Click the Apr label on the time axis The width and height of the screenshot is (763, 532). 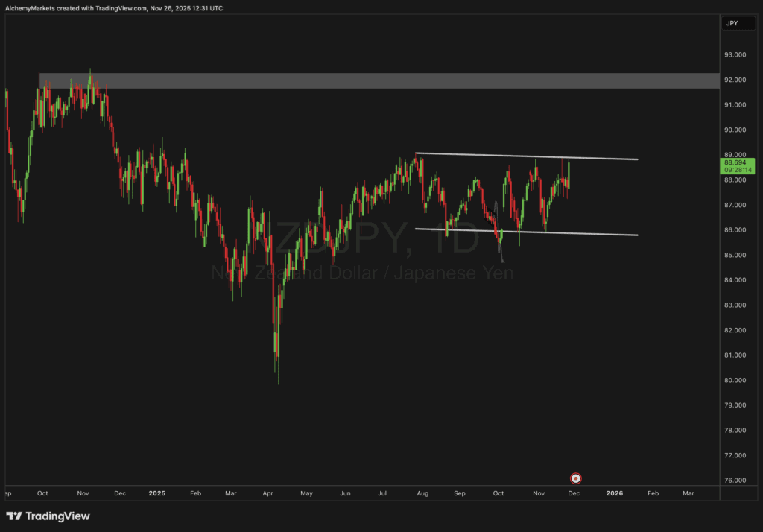click(267, 493)
